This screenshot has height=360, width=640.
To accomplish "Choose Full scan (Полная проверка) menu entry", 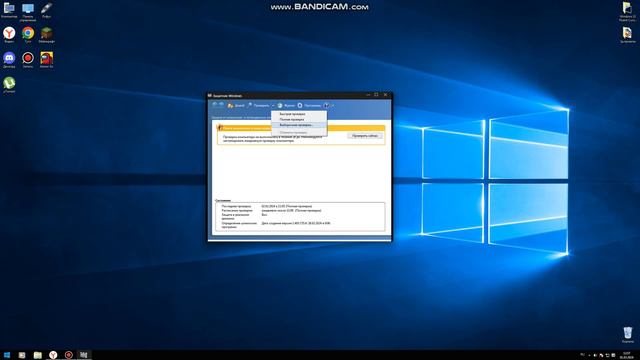I will [299, 120].
